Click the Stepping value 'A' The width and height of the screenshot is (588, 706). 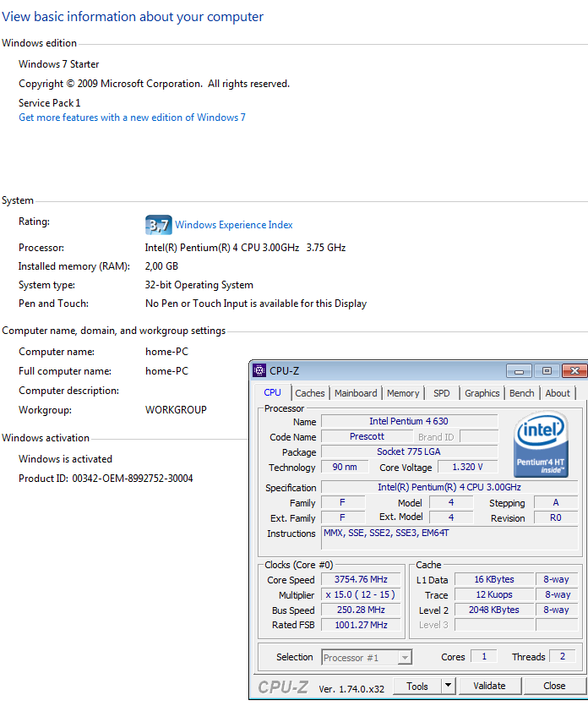(x=556, y=502)
